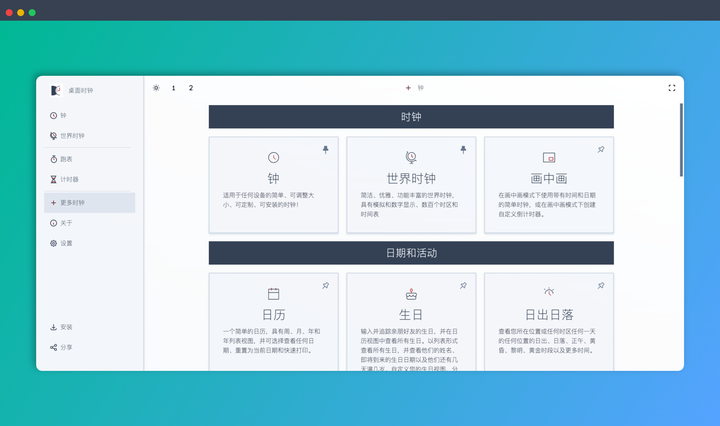This screenshot has height=426, width=720.
Task: Pin the 日出日落 card
Action: pos(601,286)
